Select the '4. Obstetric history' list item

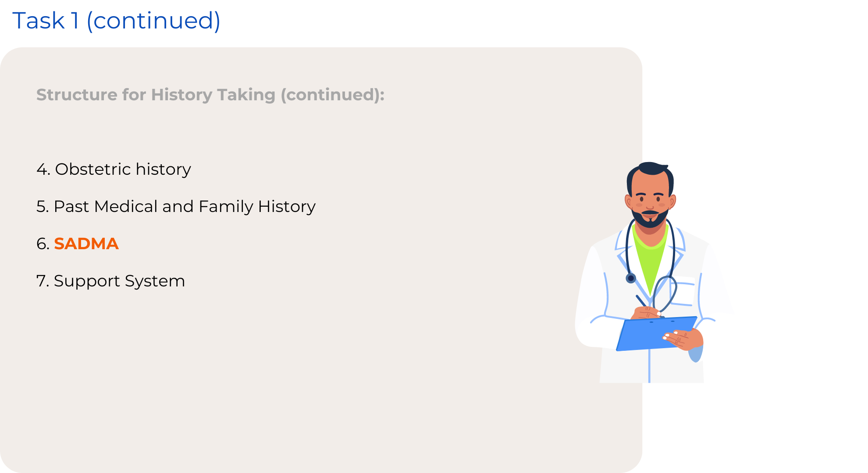click(114, 169)
